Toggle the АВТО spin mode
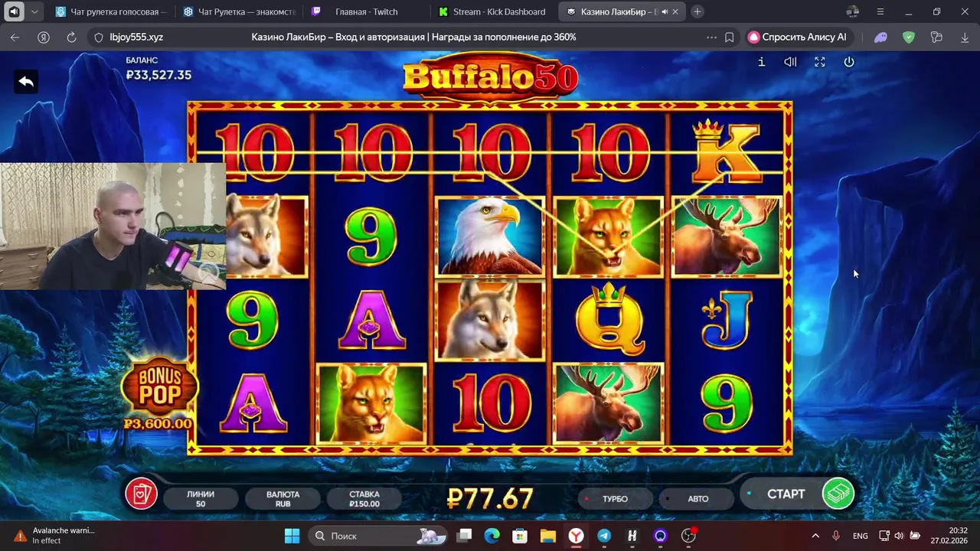 [x=697, y=498]
